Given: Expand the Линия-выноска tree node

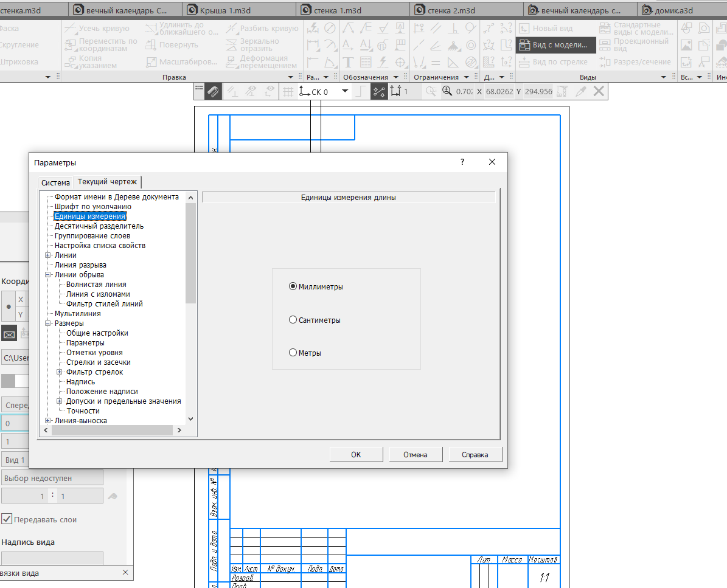Looking at the screenshot, I should tap(47, 421).
